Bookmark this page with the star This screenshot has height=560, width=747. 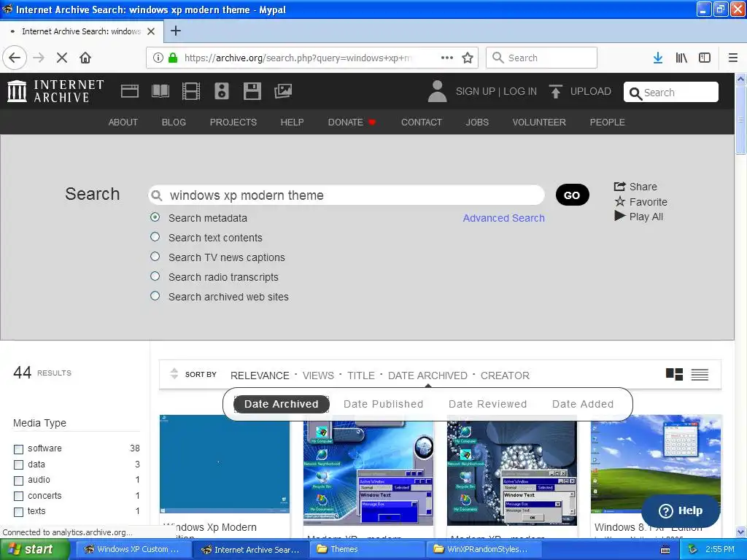tap(468, 58)
